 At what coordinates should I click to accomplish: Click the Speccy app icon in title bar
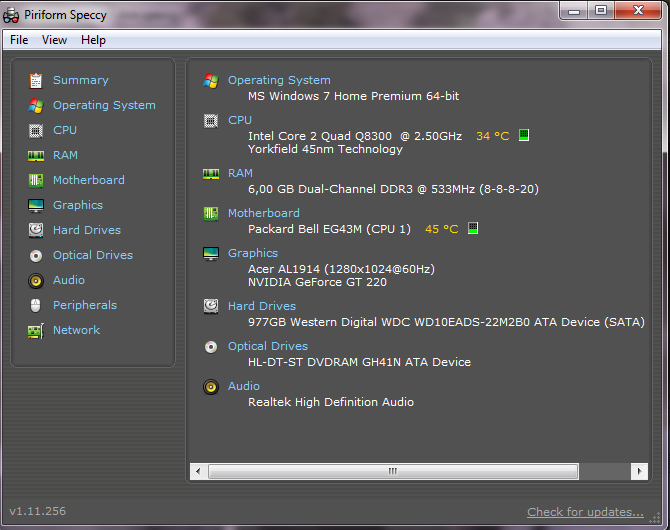pos(11,15)
